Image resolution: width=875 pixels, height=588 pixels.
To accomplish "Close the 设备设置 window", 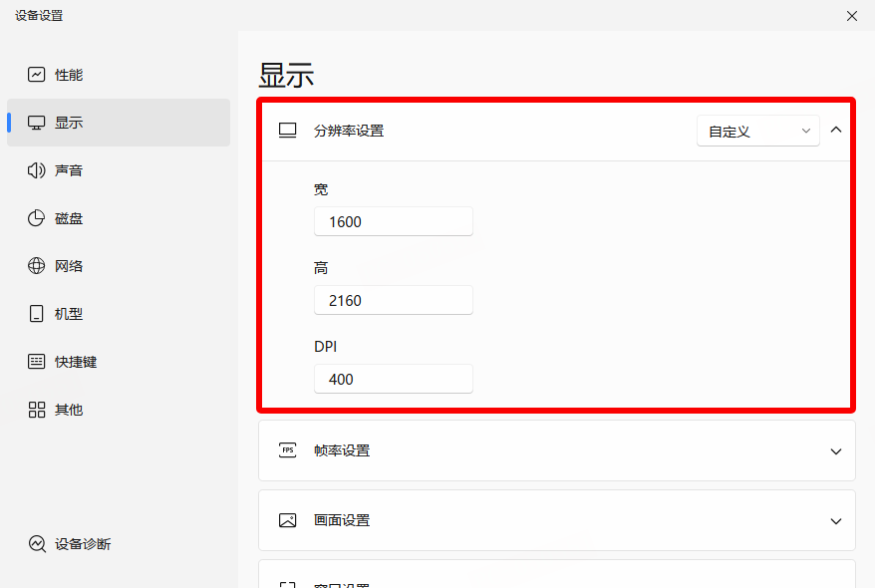I will 851,16.
